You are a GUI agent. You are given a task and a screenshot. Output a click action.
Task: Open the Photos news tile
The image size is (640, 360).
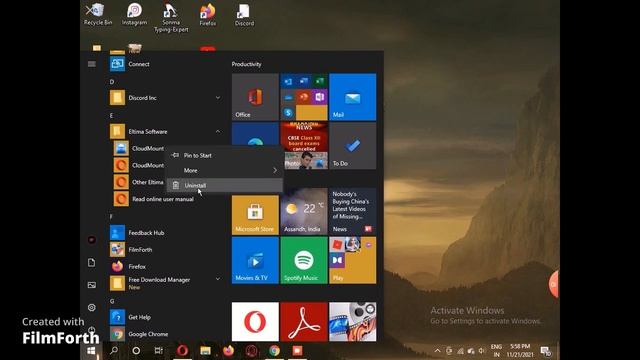(304, 146)
